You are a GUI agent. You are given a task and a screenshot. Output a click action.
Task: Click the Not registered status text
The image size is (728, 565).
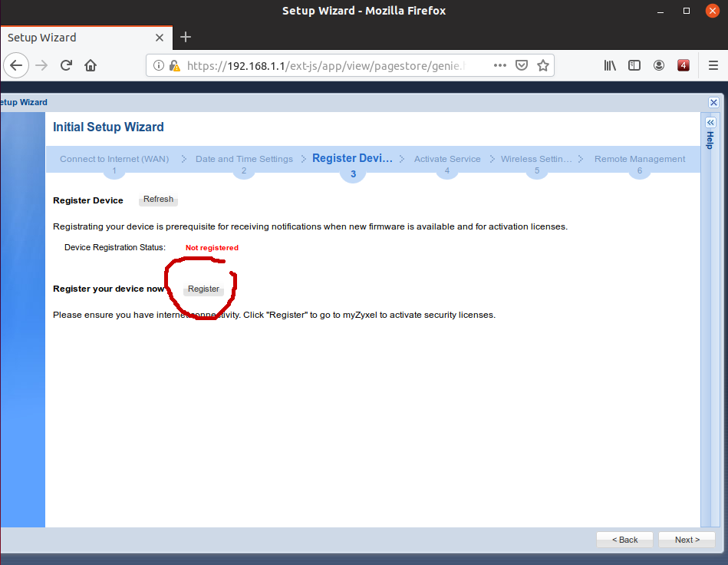(x=212, y=248)
